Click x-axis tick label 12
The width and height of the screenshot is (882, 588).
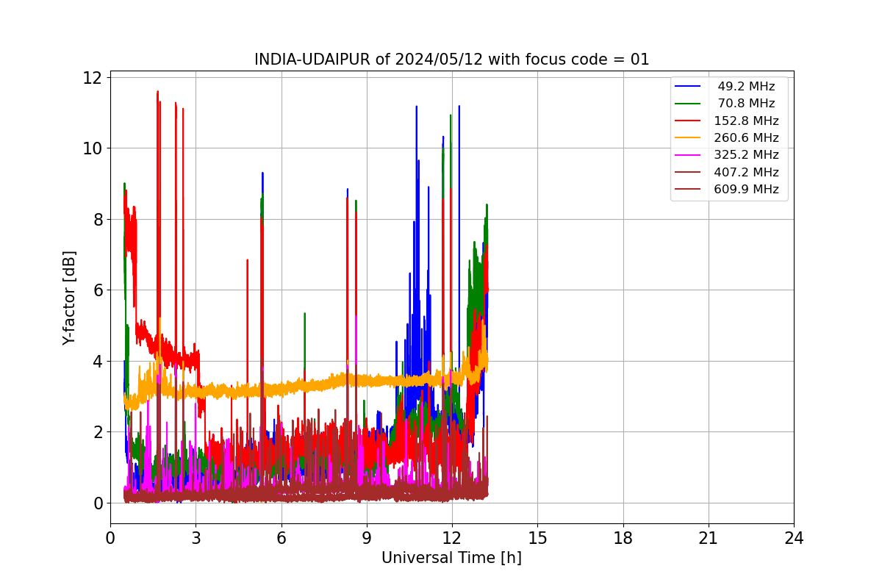pos(452,538)
